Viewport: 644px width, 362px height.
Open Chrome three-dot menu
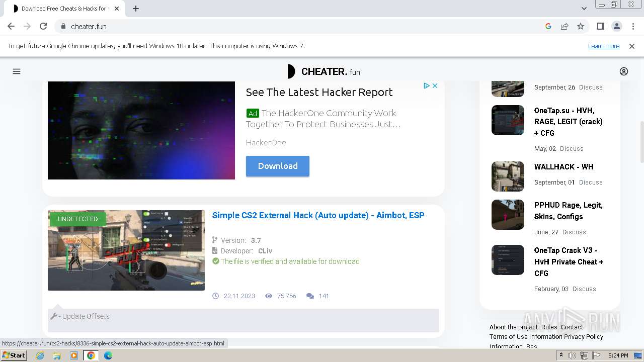coord(632,26)
